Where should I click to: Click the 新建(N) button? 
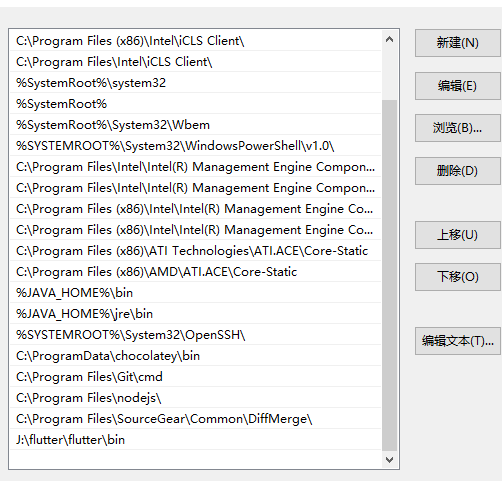click(458, 43)
